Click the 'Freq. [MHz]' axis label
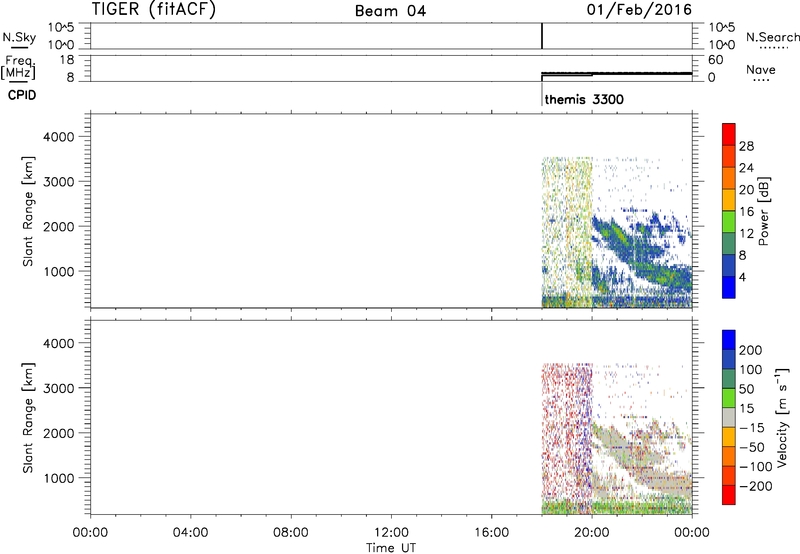Screen dimensions: 800x554 tap(19, 67)
